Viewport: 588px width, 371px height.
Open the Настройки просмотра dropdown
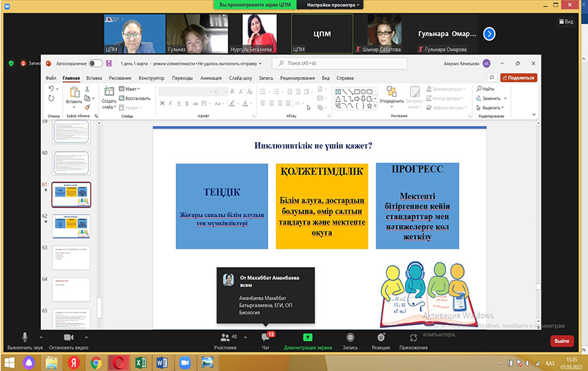(x=334, y=5)
